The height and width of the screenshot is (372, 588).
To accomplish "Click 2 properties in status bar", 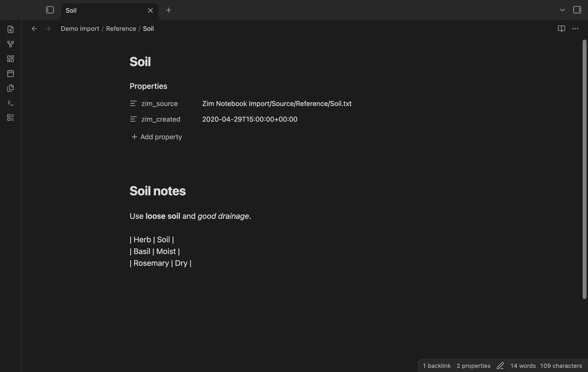I will (x=473, y=366).
